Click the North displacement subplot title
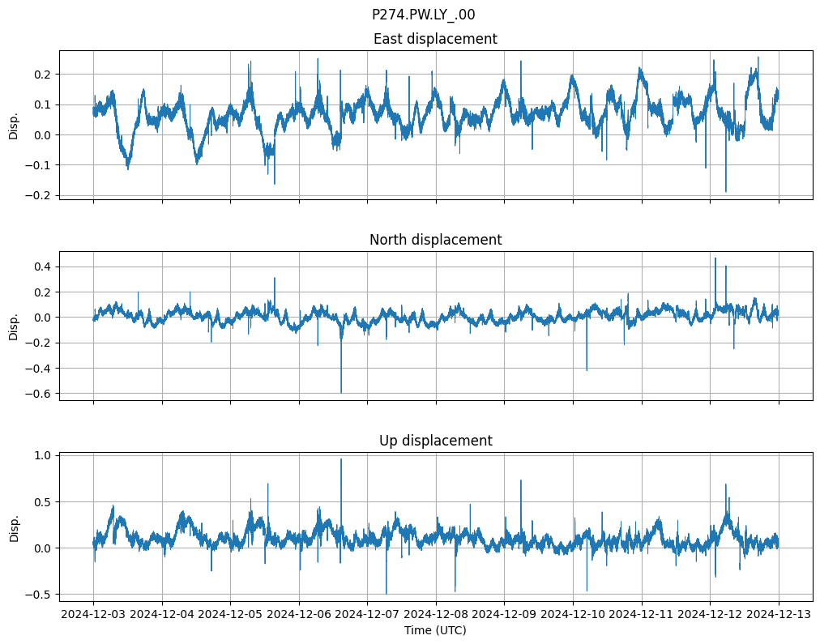This screenshot has width=820, height=644. pyautogui.click(x=435, y=240)
